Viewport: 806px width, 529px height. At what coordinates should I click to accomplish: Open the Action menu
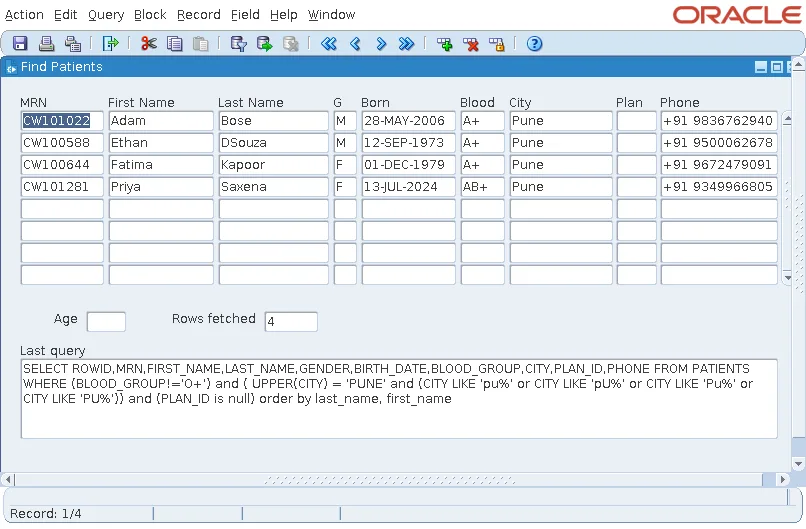pos(24,15)
